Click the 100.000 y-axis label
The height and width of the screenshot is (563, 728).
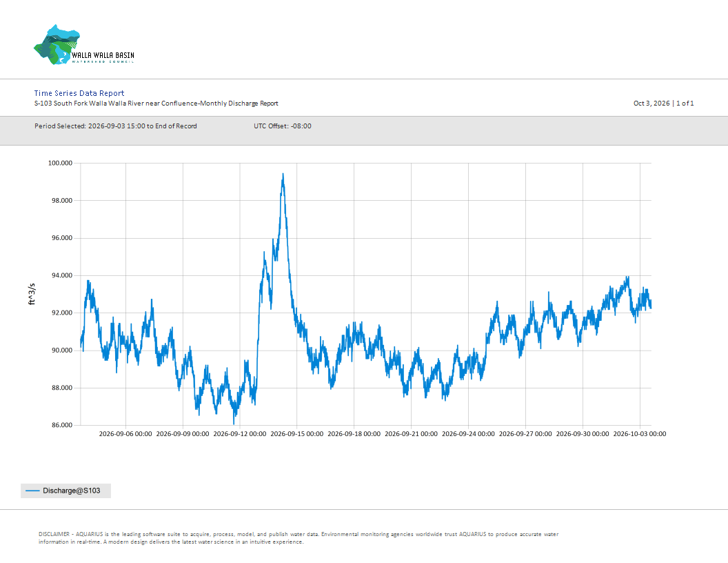pyautogui.click(x=61, y=163)
